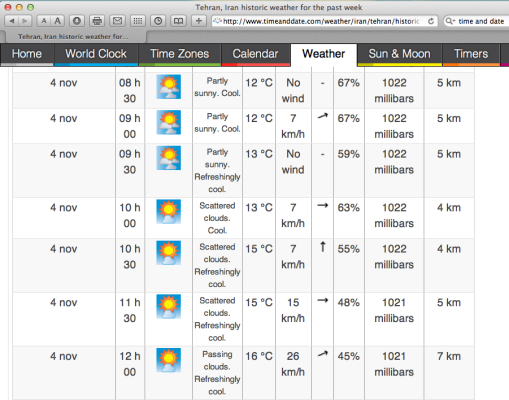This screenshot has width=509, height=400.
Task: Open the Time Zones navigation tab
Action: 179,54
